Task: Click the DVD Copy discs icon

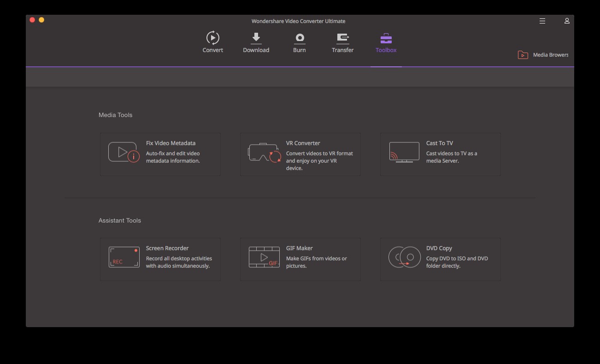Action: pyautogui.click(x=404, y=257)
